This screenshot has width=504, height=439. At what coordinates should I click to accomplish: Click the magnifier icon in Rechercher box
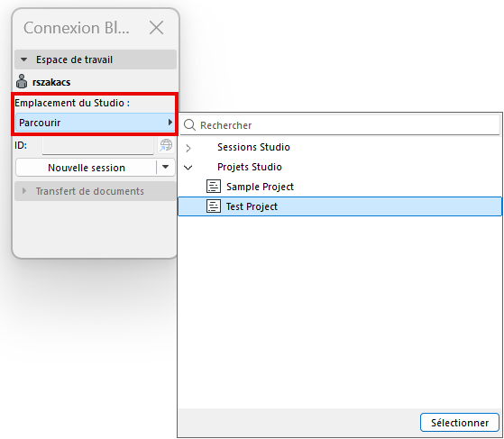pos(189,125)
